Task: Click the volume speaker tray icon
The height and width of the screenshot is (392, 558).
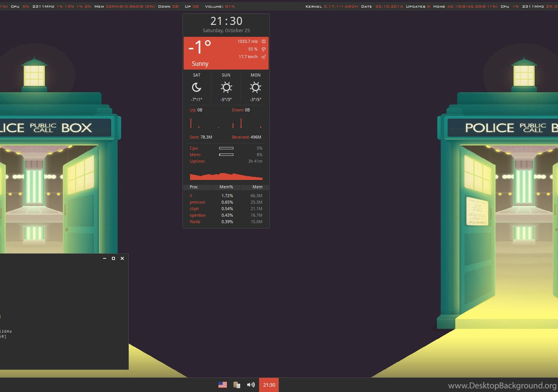Action: (251, 385)
